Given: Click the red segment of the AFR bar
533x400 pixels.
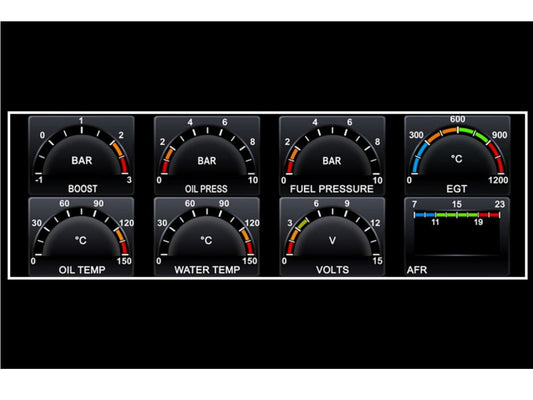Looking at the screenshot, I should point(489,215).
